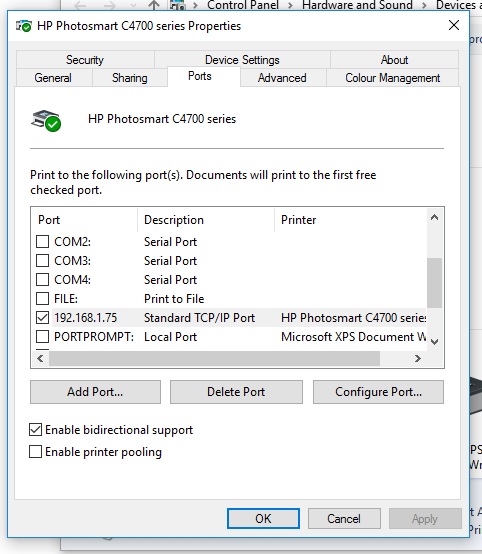Click Standard TCP/IP Port description
The width and height of the screenshot is (482, 554).
click(199, 318)
